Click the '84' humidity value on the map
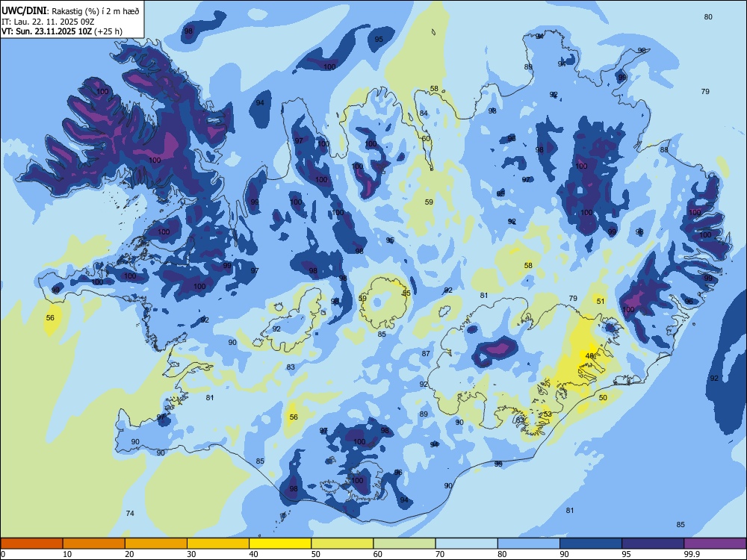 (x=424, y=113)
